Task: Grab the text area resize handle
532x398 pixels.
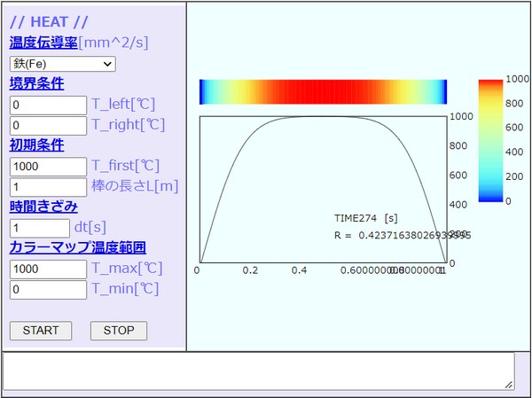Action: point(509,385)
